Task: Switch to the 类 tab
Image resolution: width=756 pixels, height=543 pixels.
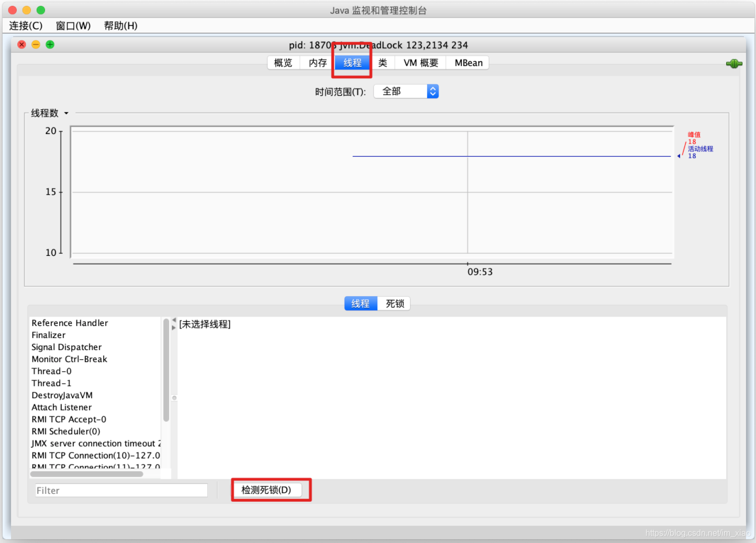Action: pyautogui.click(x=383, y=63)
